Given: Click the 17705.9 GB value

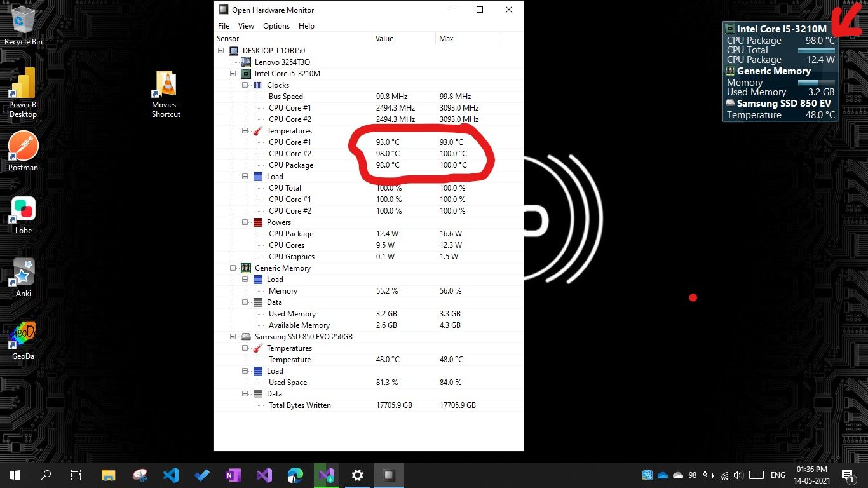Looking at the screenshot, I should (394, 405).
